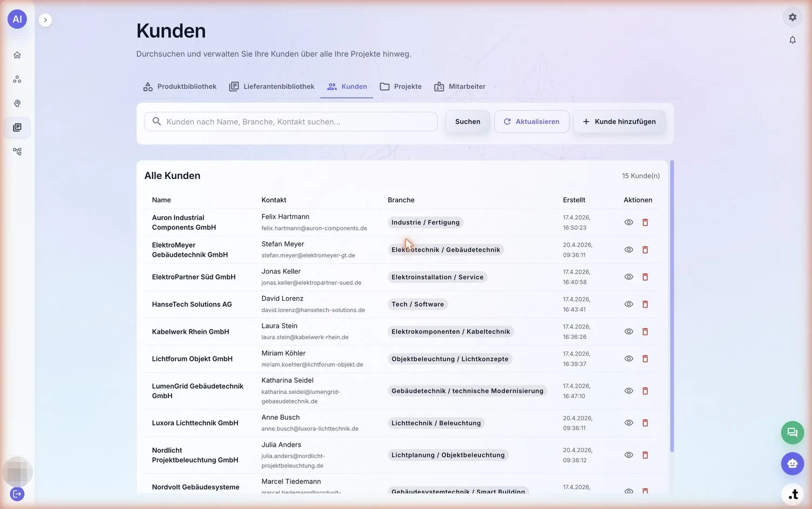Click the Suchen button

[x=468, y=122]
